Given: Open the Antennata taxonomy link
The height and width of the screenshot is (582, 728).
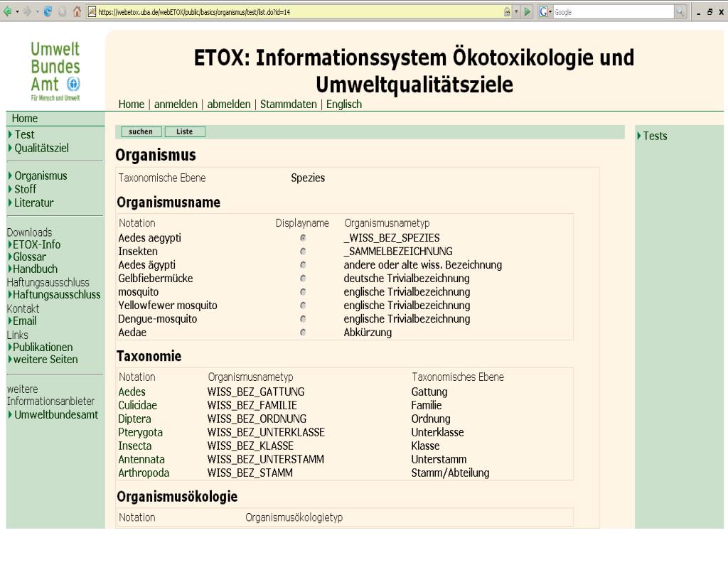Looking at the screenshot, I should 141,460.
